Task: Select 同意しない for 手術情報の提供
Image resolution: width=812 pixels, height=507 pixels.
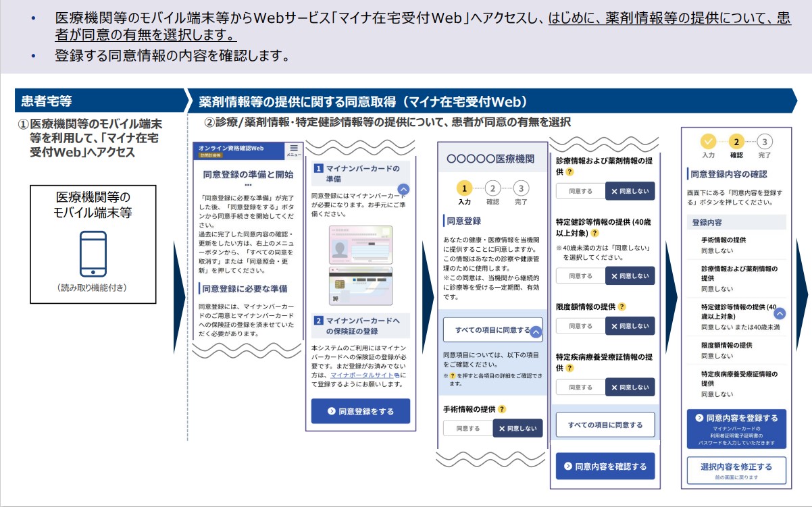Action: click(518, 428)
